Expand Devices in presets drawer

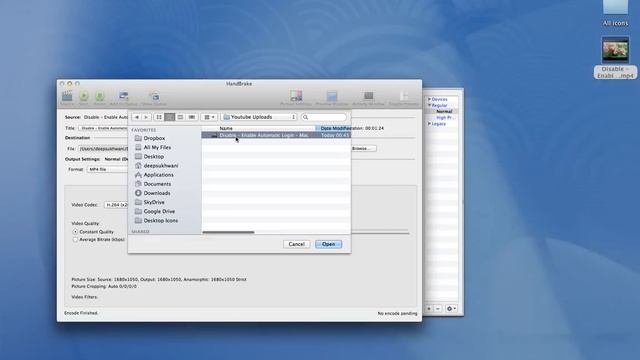coord(429,99)
